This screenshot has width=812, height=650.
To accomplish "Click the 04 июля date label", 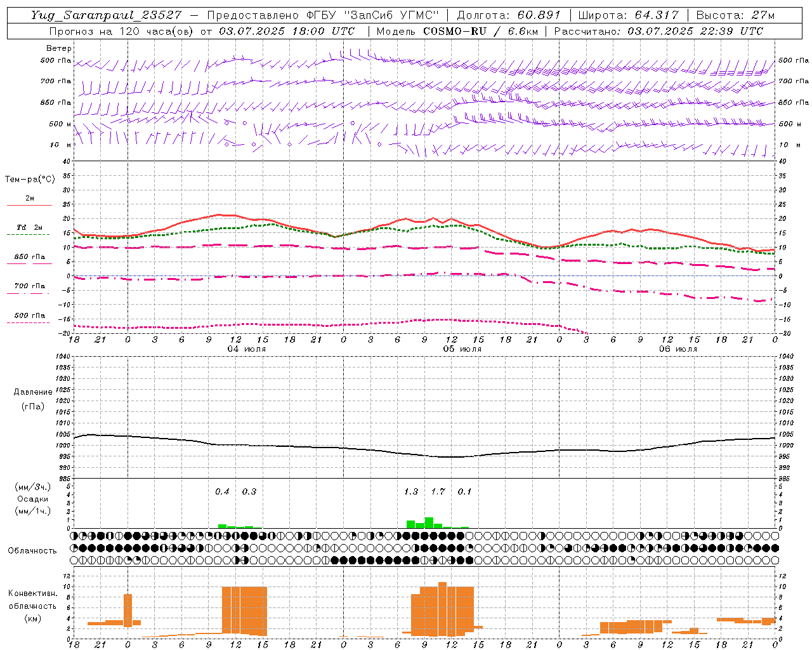I will click(247, 349).
